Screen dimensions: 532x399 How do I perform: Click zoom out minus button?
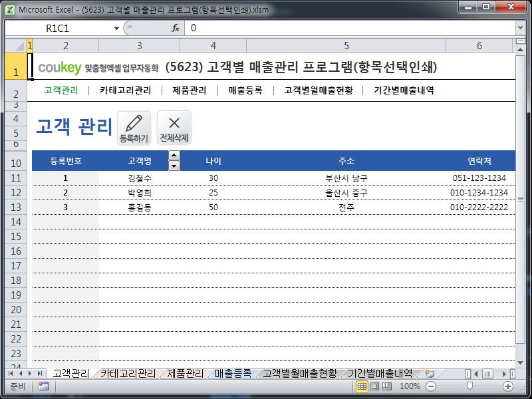pos(431,386)
